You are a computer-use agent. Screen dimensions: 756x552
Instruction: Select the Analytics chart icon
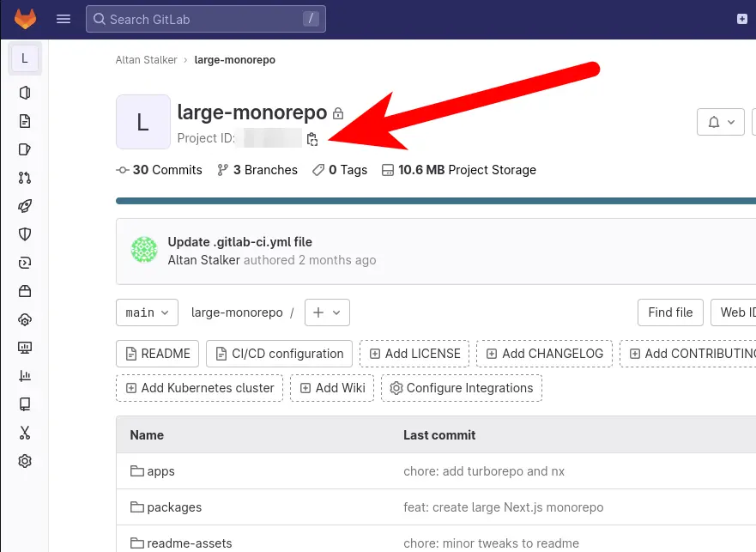coord(24,376)
